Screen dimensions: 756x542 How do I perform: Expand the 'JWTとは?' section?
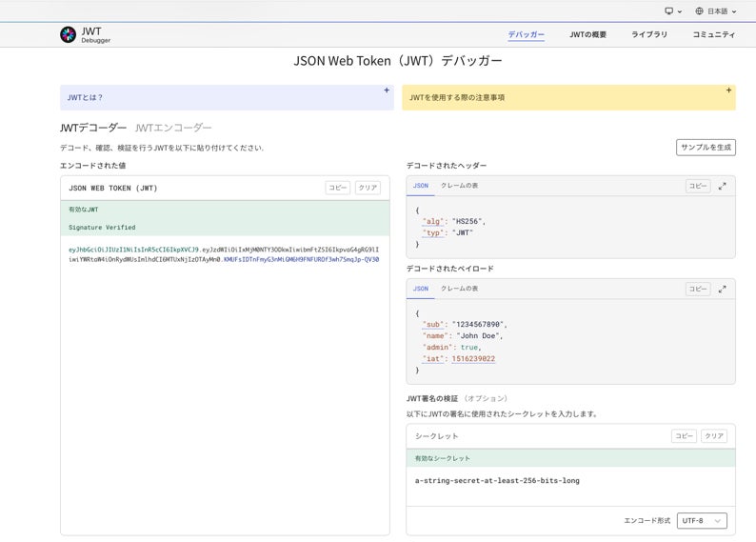click(x=387, y=90)
